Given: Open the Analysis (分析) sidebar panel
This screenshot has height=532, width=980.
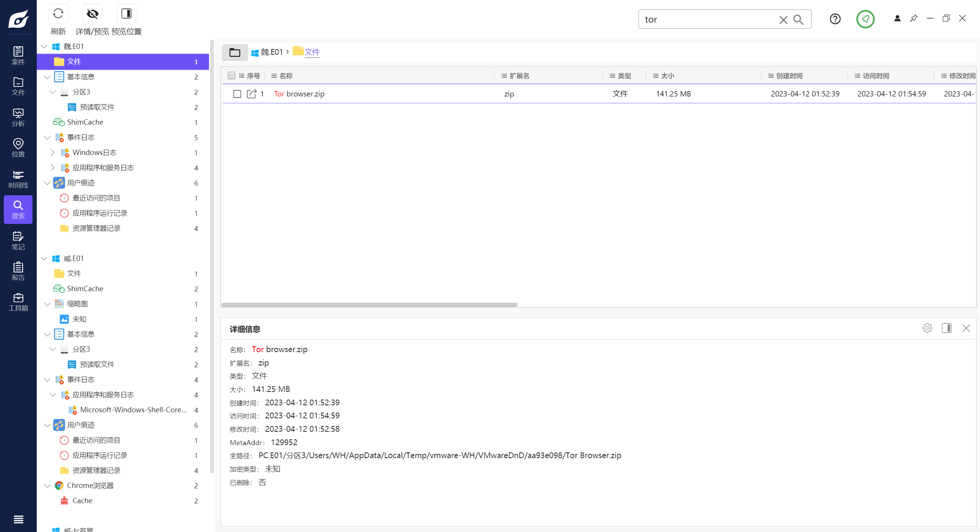Looking at the screenshot, I should (18, 117).
